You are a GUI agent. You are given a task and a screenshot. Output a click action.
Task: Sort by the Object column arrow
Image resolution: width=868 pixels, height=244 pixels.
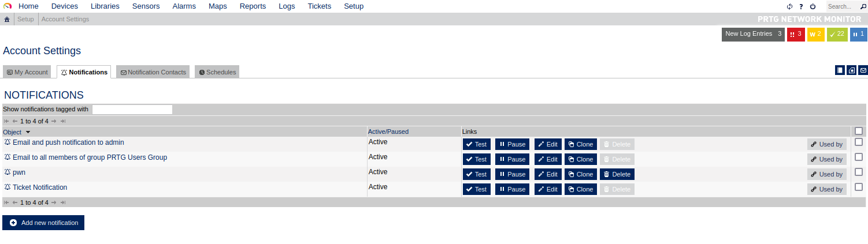coord(28,132)
